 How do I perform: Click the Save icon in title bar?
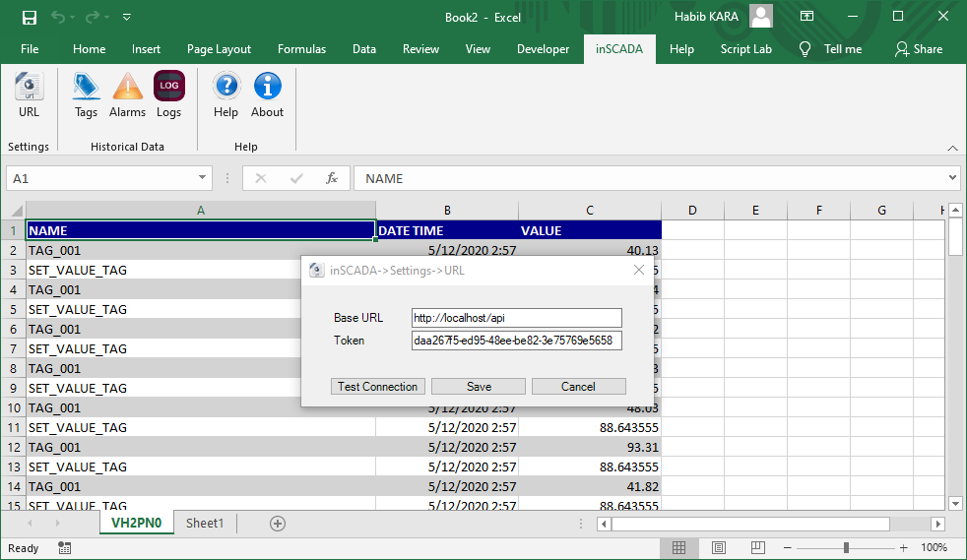[29, 18]
